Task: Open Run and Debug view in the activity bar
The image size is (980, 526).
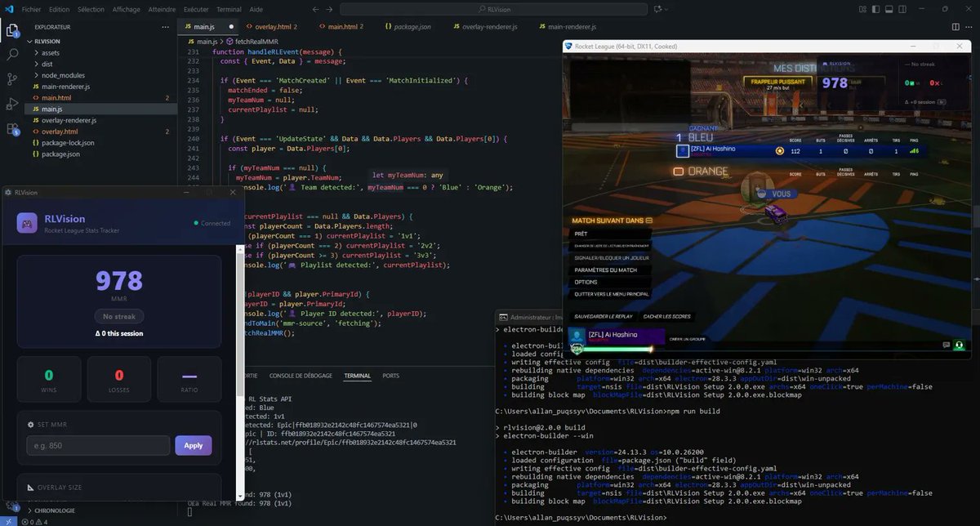Action: tap(12, 104)
